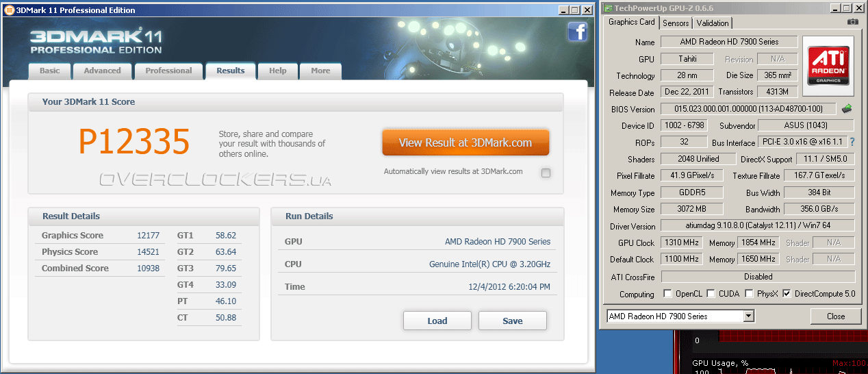
Task: Click the GT2 value 63.64
Action: click(x=226, y=251)
